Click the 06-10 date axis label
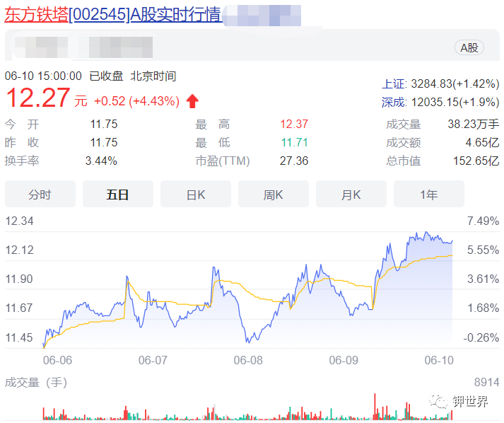 point(439,360)
